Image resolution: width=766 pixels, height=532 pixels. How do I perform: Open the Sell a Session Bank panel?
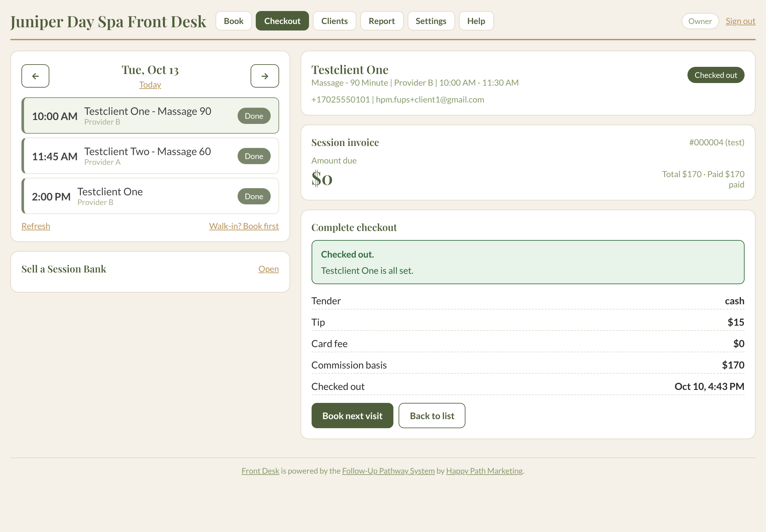(268, 269)
